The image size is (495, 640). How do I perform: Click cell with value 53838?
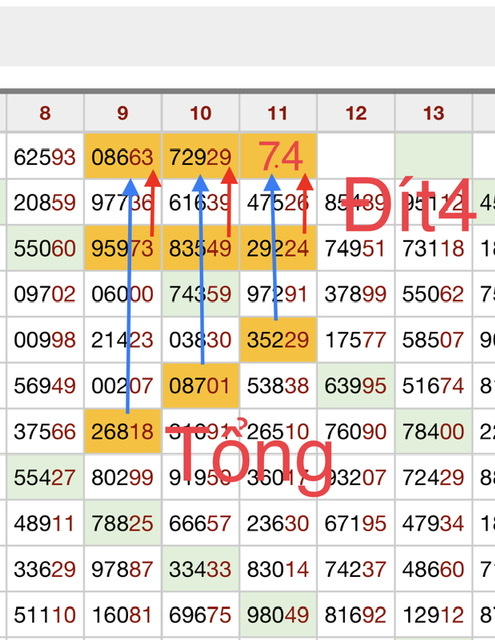(278, 386)
